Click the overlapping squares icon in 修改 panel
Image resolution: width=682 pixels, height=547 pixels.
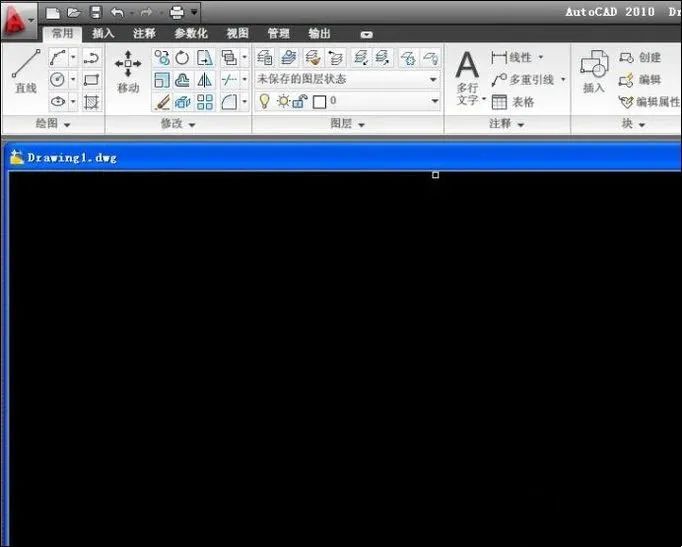[229, 57]
